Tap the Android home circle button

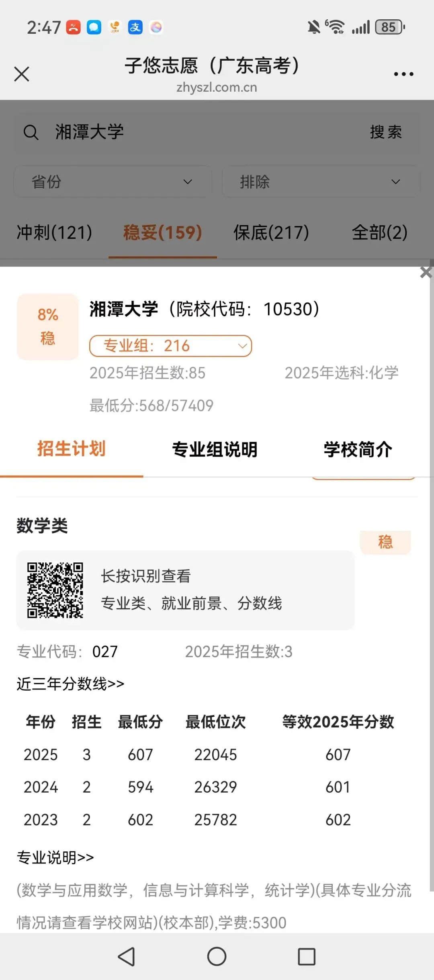[x=217, y=956]
